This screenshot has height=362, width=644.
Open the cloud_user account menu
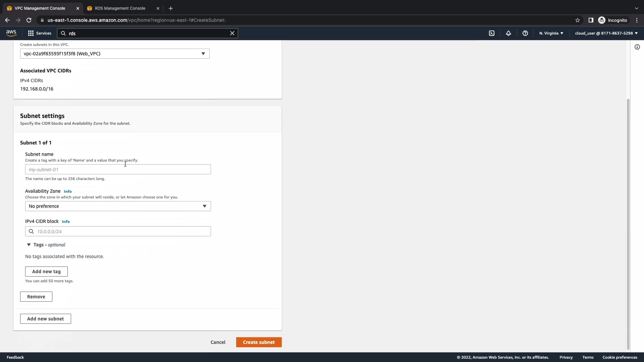click(x=606, y=33)
